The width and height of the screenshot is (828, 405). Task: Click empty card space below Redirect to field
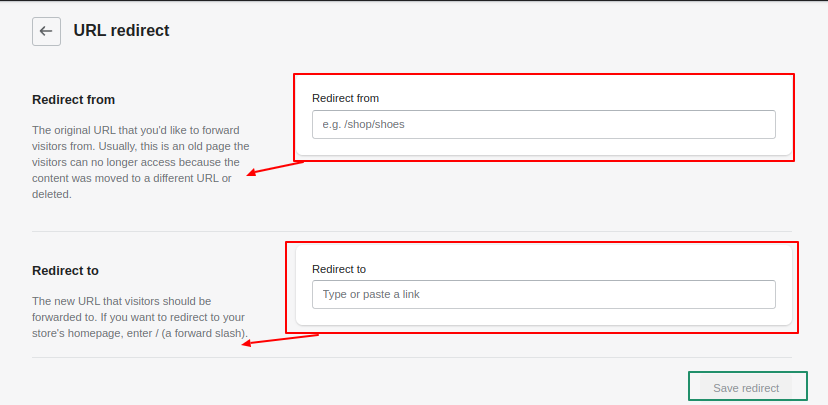pyautogui.click(x=543, y=317)
